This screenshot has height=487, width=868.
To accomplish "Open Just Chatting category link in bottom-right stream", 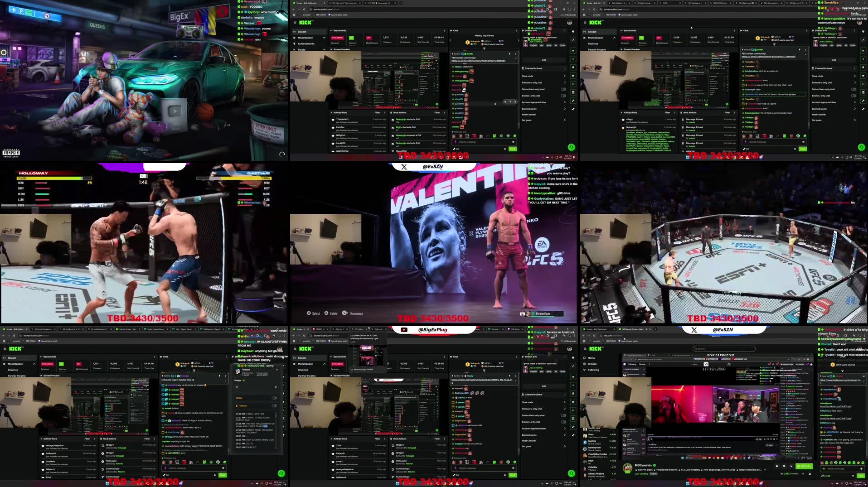I will pyautogui.click(x=641, y=474).
